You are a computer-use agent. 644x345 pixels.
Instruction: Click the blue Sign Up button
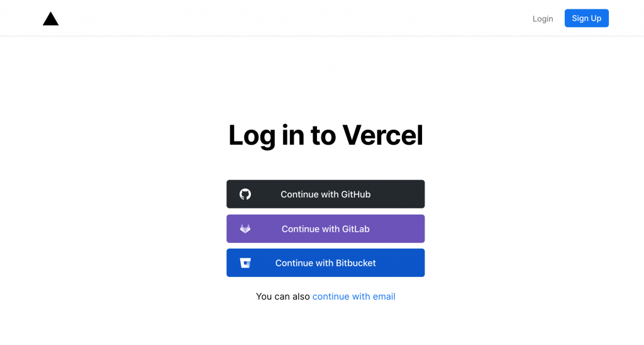[x=587, y=18]
